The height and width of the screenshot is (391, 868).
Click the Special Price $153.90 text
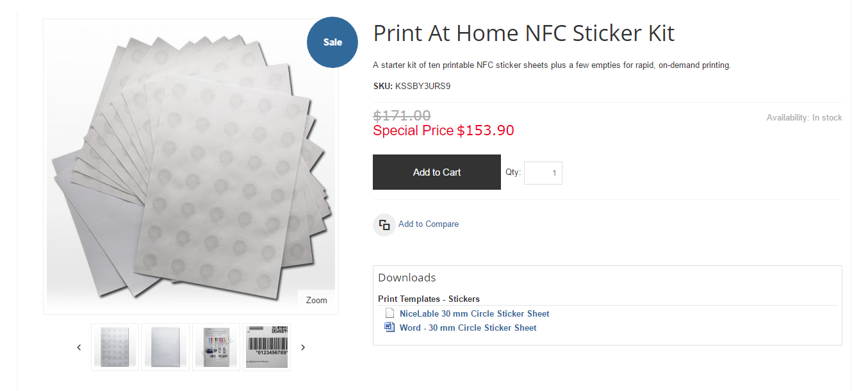pos(443,131)
